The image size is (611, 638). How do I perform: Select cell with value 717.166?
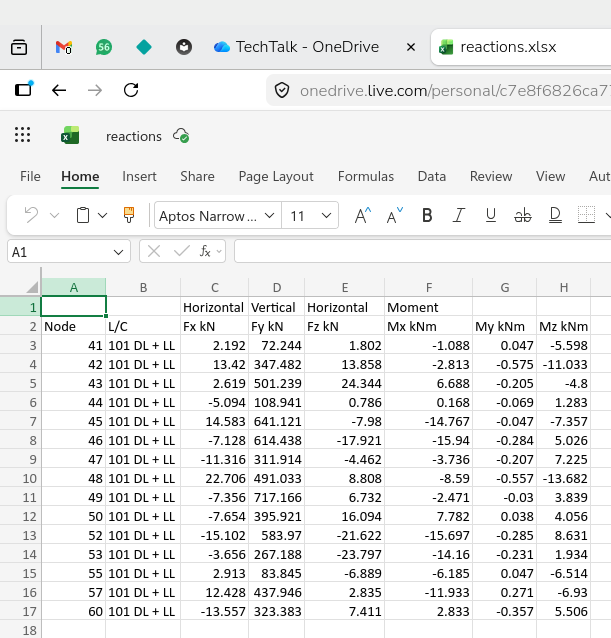277,498
